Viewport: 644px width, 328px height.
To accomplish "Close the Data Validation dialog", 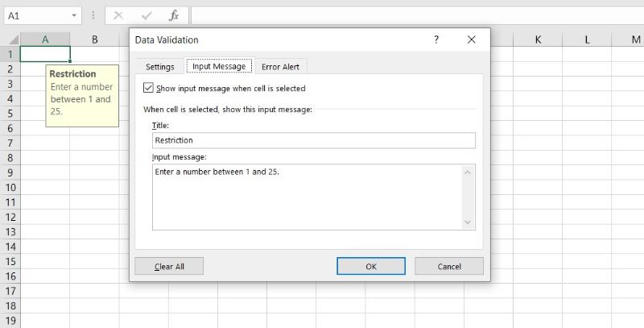I will [472, 39].
